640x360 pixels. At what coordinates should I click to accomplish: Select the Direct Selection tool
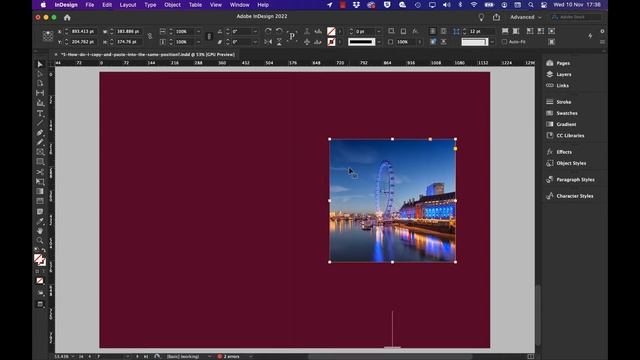pyautogui.click(x=40, y=74)
